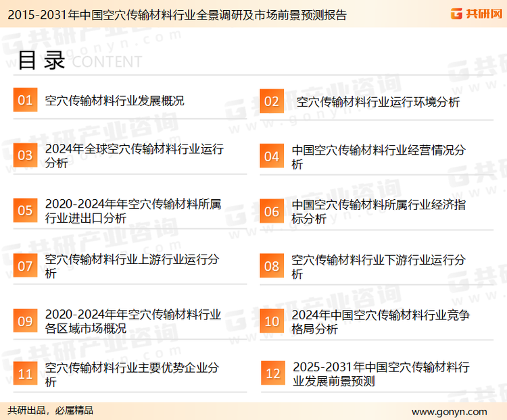507x420 pixels.
Task: Click the orange 06 number badge
Action: 272,211
